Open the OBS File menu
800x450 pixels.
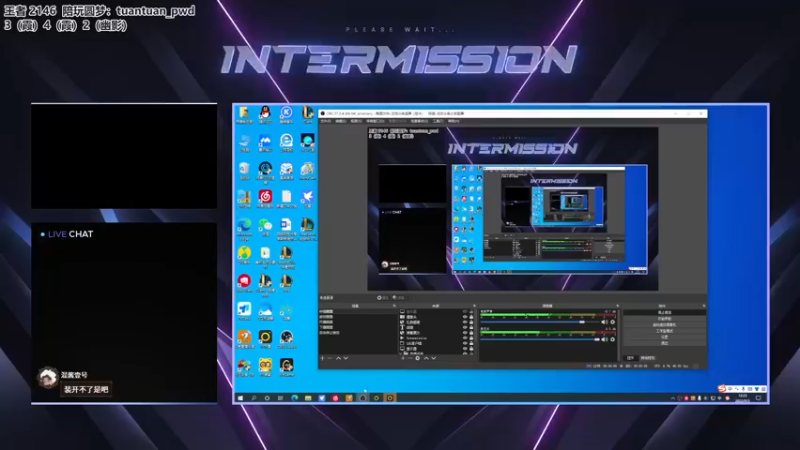(326, 121)
